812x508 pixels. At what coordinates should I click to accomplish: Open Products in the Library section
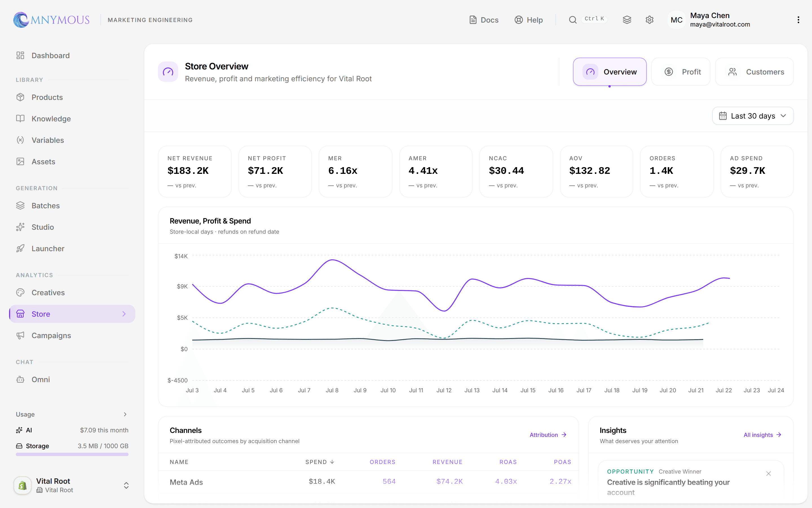(72, 97)
